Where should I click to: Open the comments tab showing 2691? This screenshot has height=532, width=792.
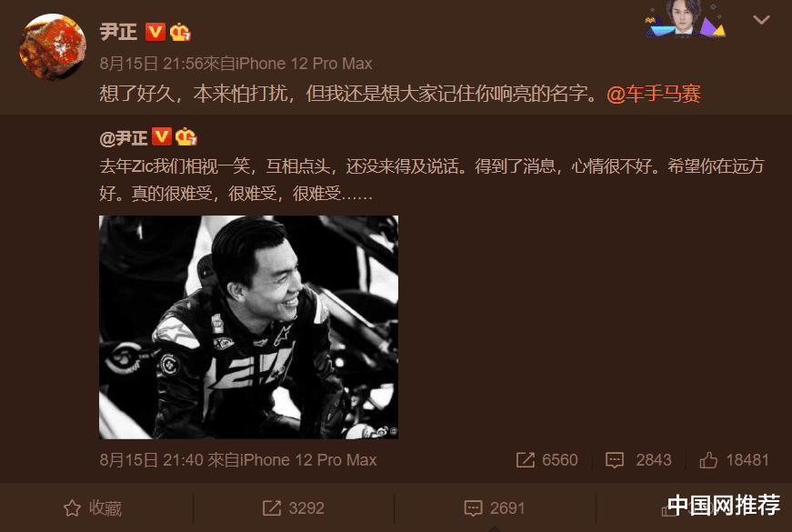click(x=495, y=507)
